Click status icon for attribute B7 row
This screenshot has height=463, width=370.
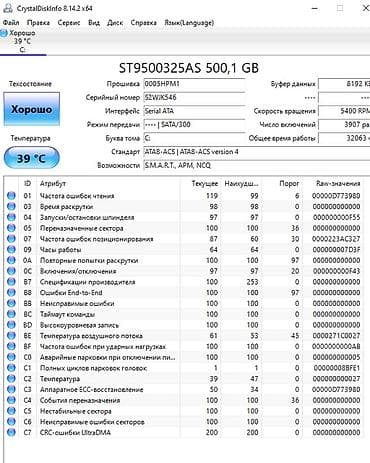click(x=11, y=282)
